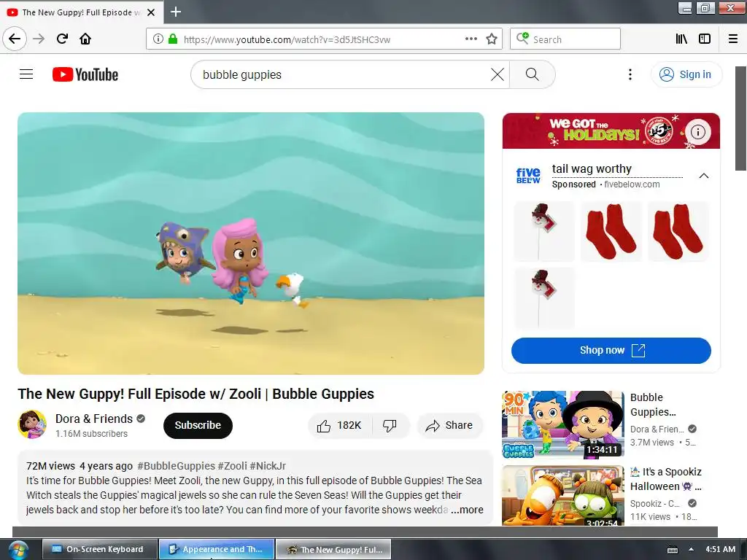The height and width of the screenshot is (560, 747).
Task: Click fivebelow.com sponsored link
Action: point(632,184)
